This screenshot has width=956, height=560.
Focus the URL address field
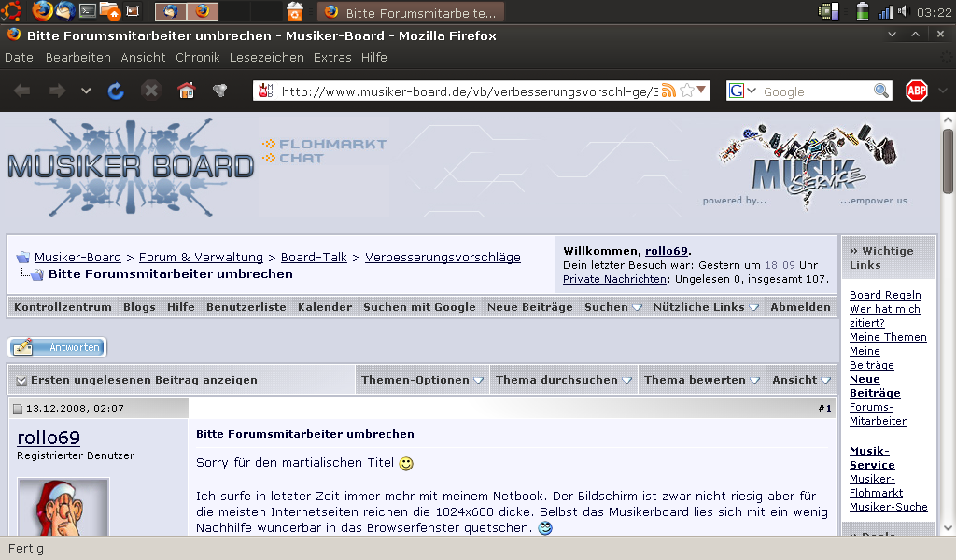coord(470,91)
